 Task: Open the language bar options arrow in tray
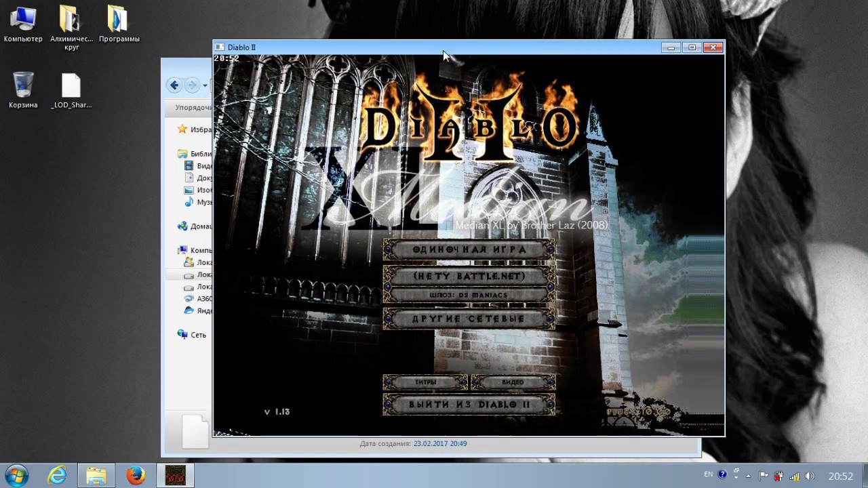pyautogui.click(x=736, y=476)
